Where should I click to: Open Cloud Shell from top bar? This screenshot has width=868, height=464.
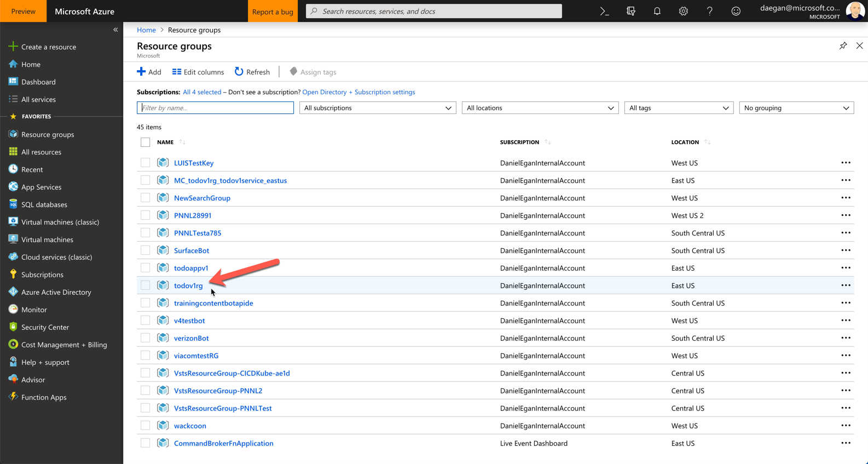tap(604, 11)
